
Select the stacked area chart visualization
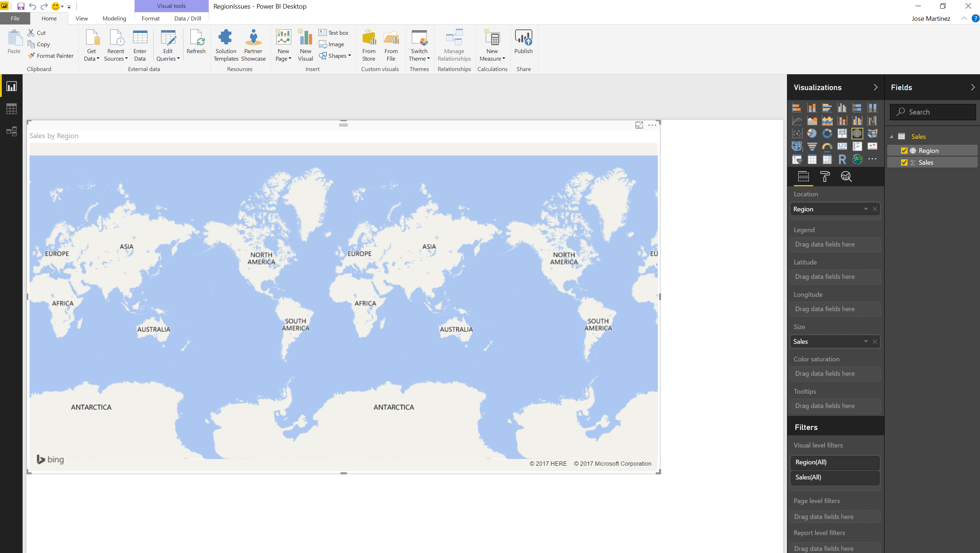[x=827, y=121]
